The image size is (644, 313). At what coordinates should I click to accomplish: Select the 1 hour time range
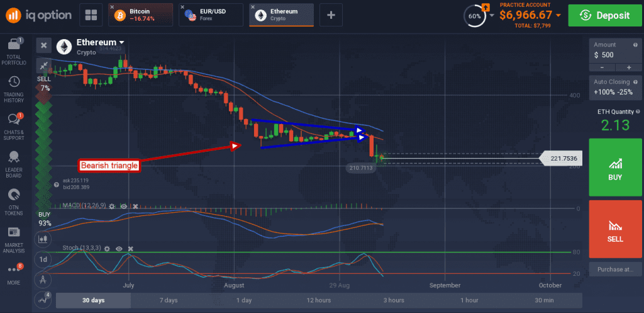469,300
